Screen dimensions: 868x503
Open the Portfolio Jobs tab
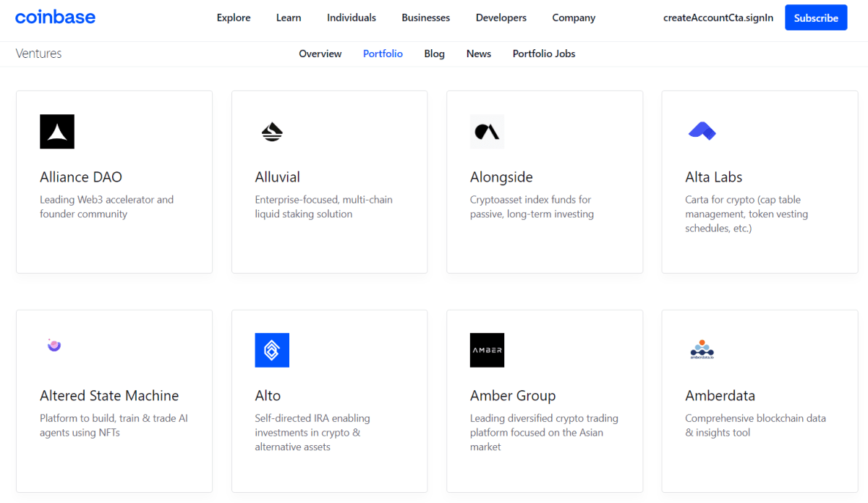(x=544, y=54)
